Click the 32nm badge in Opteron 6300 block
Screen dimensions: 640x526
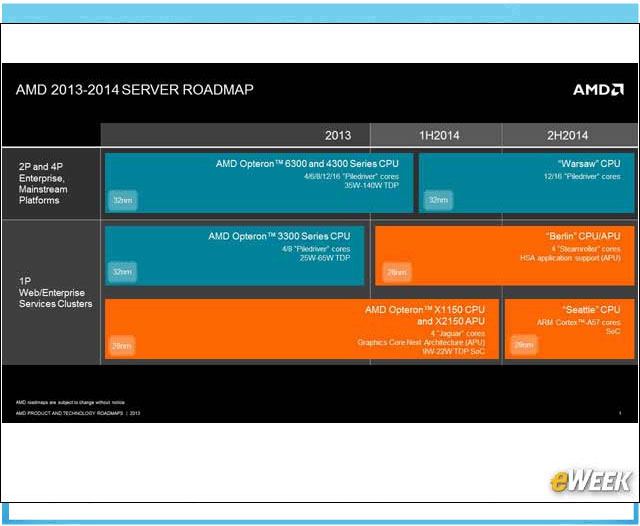[122, 200]
